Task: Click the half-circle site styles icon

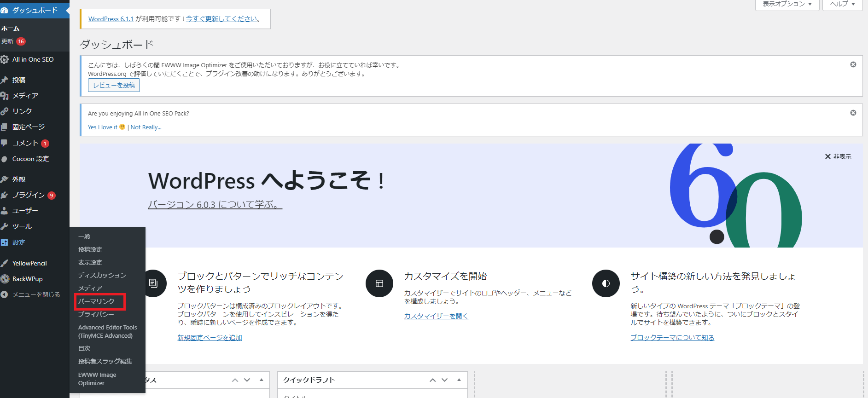Action: [606, 283]
